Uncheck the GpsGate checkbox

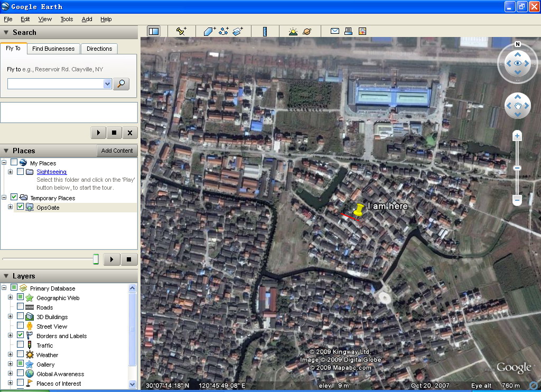pos(21,207)
